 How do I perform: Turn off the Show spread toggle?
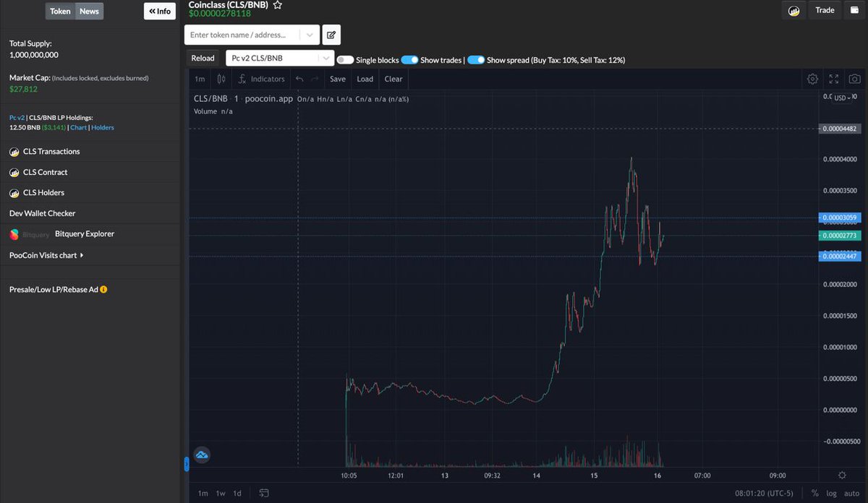(475, 59)
